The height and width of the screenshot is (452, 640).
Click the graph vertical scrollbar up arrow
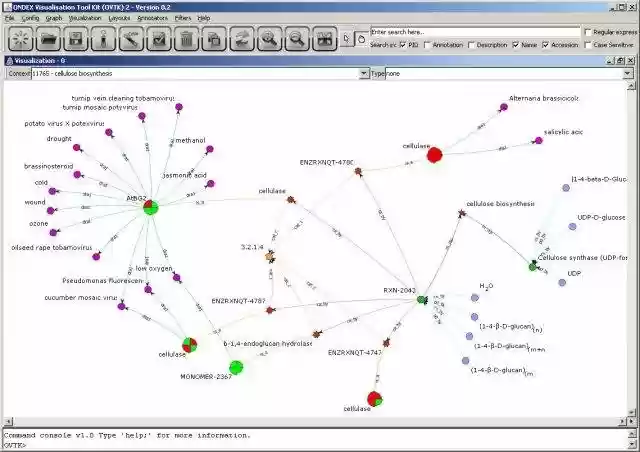pos(631,86)
